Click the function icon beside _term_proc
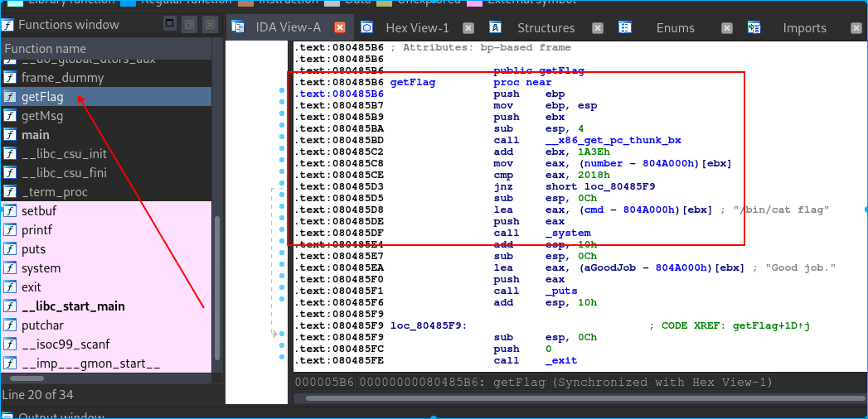The image size is (868, 419). (x=9, y=192)
